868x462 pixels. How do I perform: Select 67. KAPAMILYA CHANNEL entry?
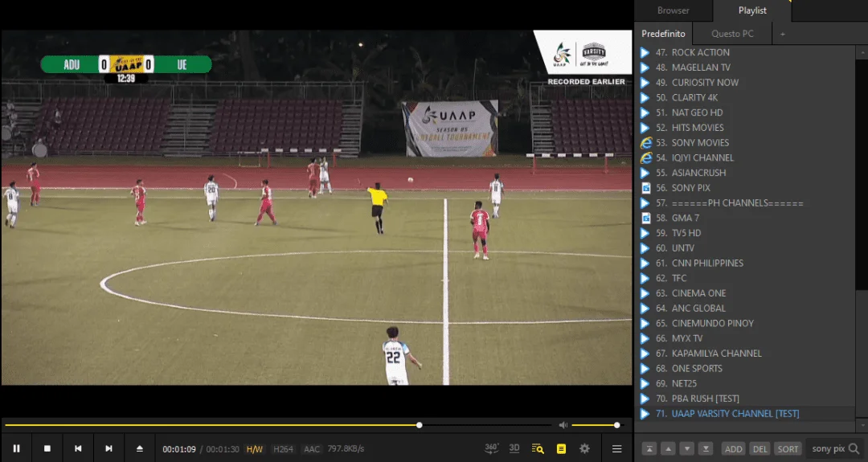[x=744, y=354]
